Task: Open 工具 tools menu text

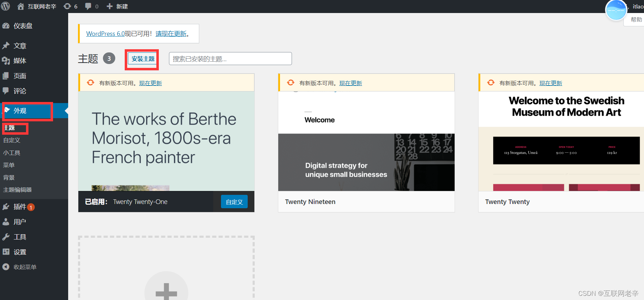Action: pyautogui.click(x=20, y=237)
